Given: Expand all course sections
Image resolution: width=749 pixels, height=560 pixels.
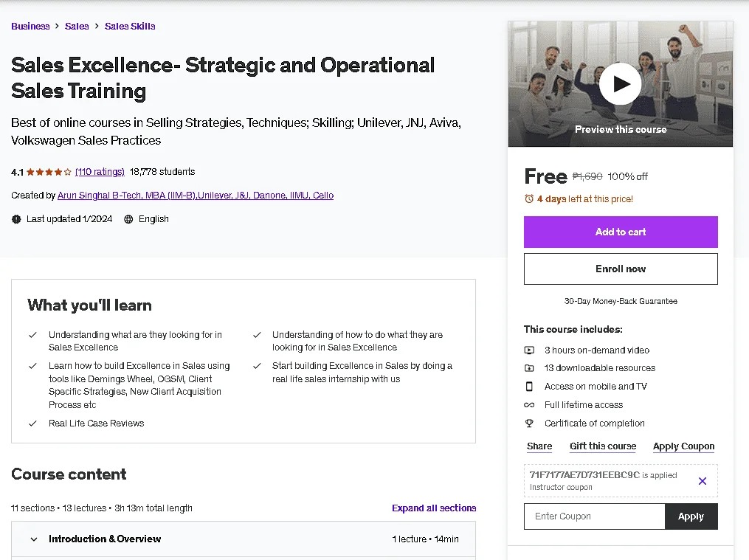Looking at the screenshot, I should coord(434,508).
